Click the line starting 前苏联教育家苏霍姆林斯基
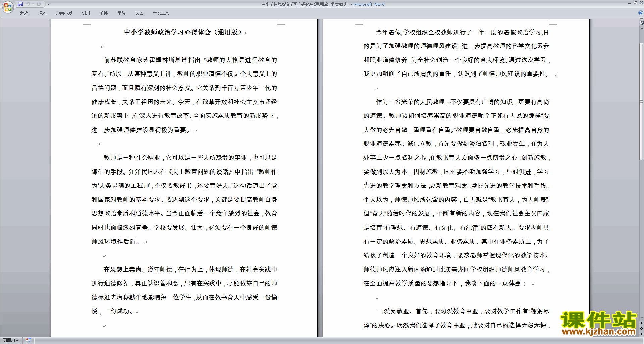Image resolution: width=644 pixels, height=344 pixels. tap(191, 60)
